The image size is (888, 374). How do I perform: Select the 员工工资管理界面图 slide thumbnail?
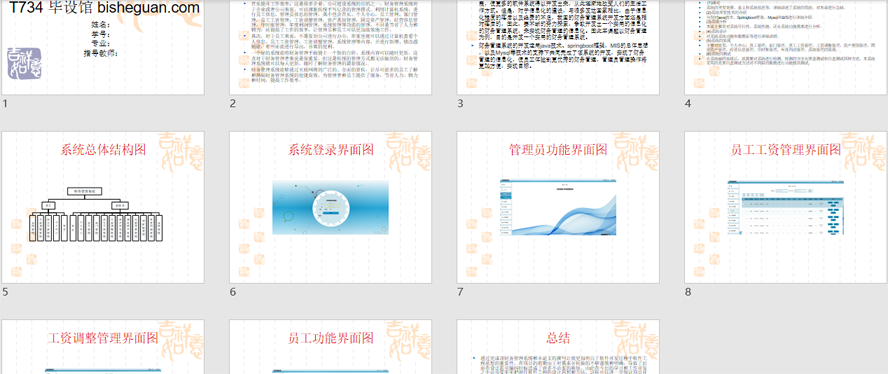click(786, 207)
